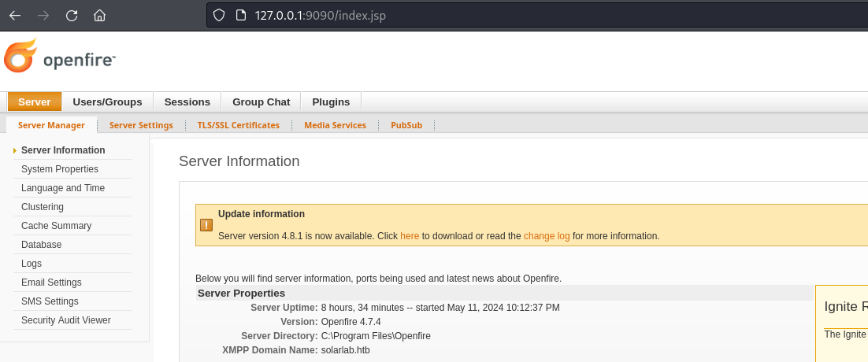Go to browser home icon

pos(99,15)
